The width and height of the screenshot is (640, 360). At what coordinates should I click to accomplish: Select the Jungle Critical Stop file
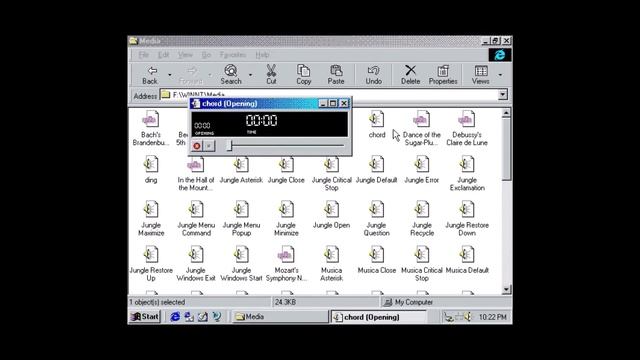click(x=331, y=173)
